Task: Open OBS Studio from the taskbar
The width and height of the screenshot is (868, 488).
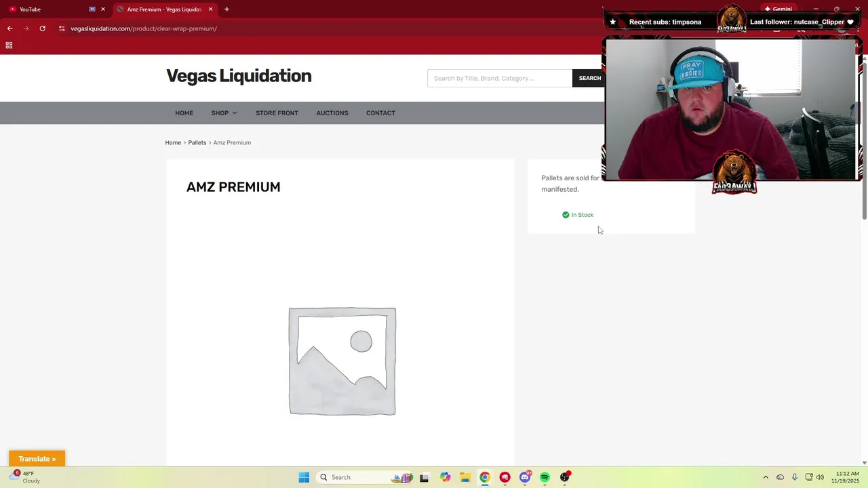Action: pyautogui.click(x=565, y=477)
